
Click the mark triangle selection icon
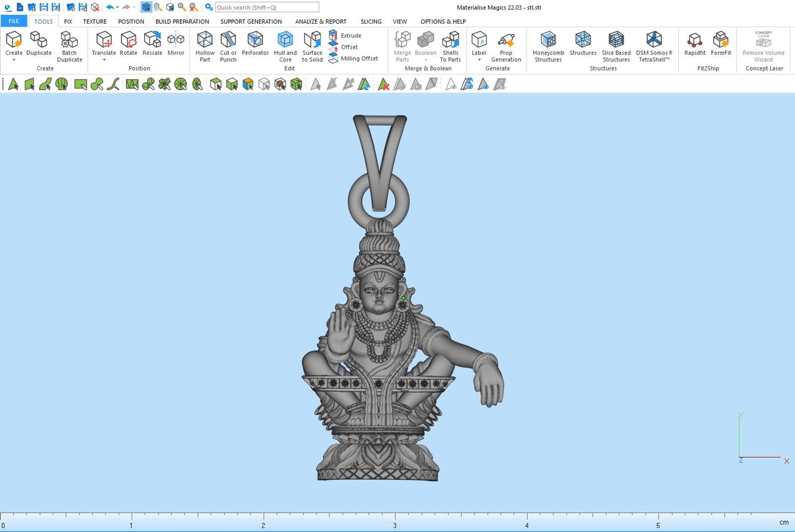click(13, 84)
